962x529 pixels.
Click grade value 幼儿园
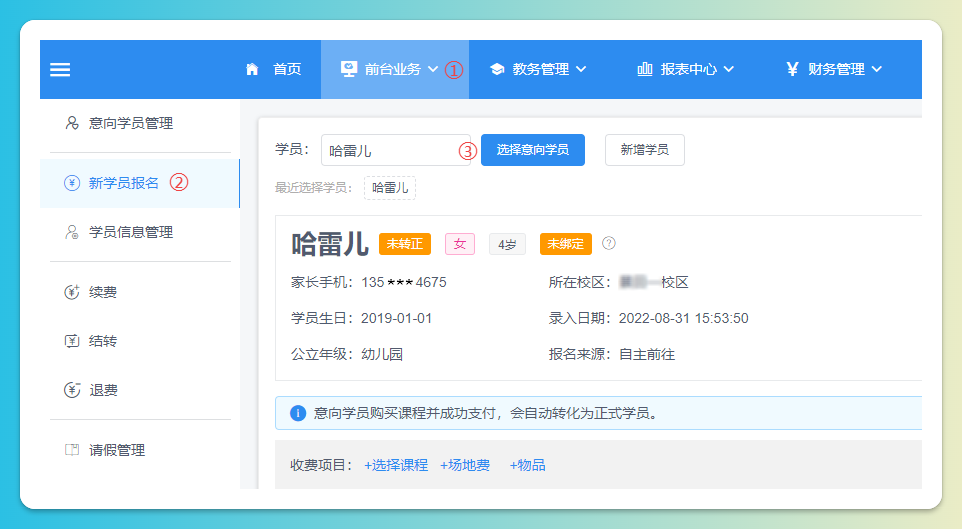[382, 354]
